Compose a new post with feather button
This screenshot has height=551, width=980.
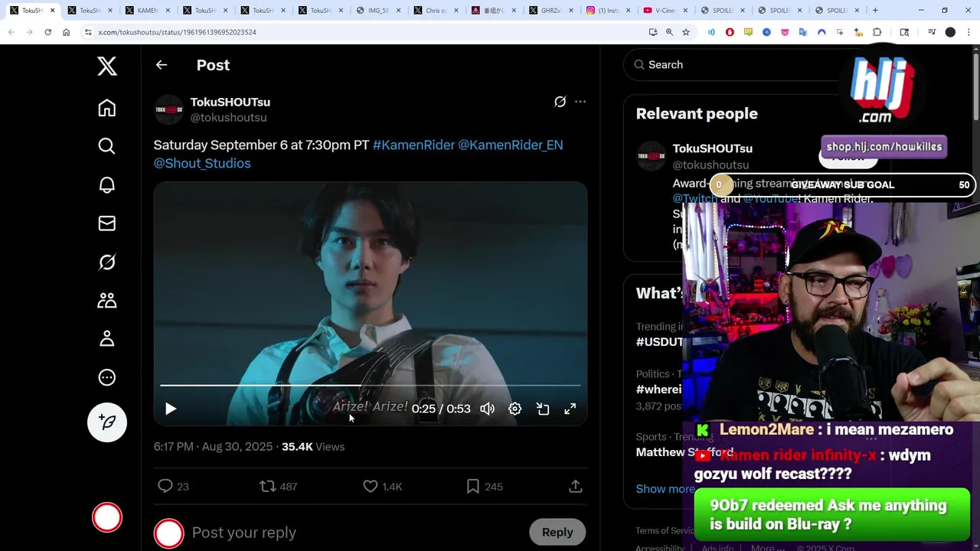(107, 422)
